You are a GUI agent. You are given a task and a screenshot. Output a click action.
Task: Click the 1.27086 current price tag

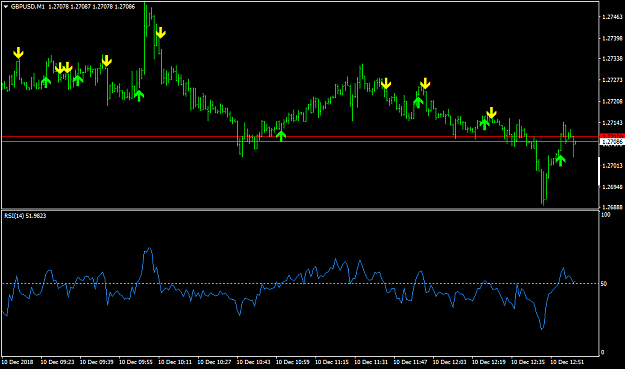[x=612, y=141]
